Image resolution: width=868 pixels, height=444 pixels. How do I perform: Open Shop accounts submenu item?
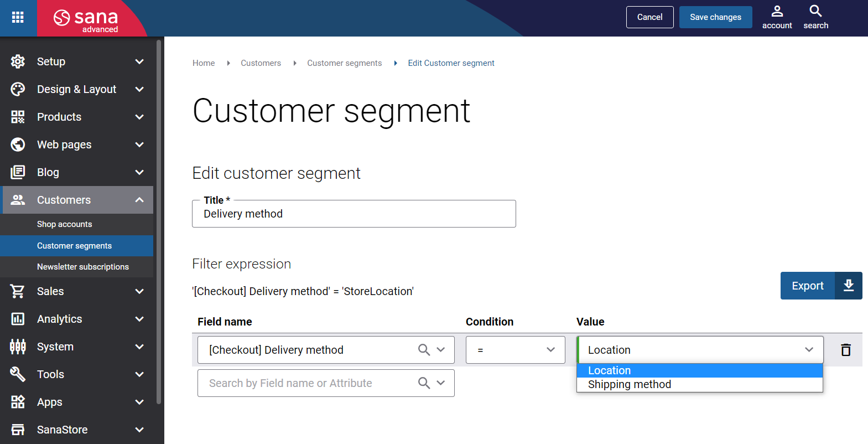(x=77, y=224)
